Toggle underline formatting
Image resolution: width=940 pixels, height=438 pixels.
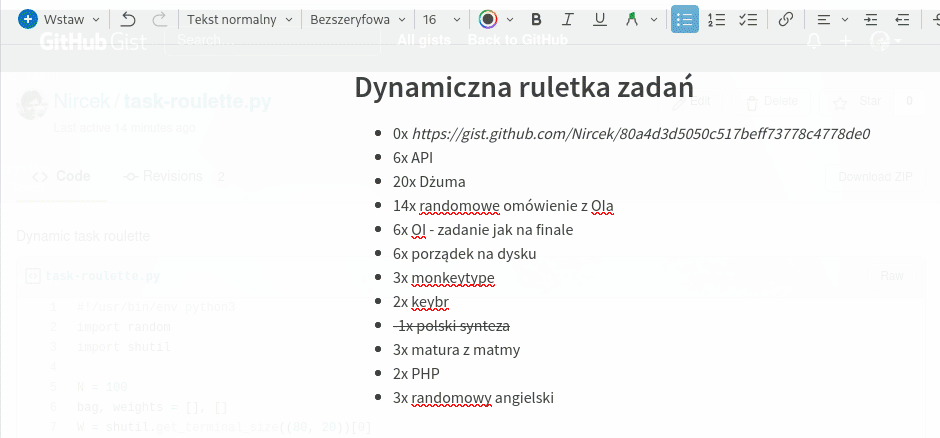tap(599, 19)
